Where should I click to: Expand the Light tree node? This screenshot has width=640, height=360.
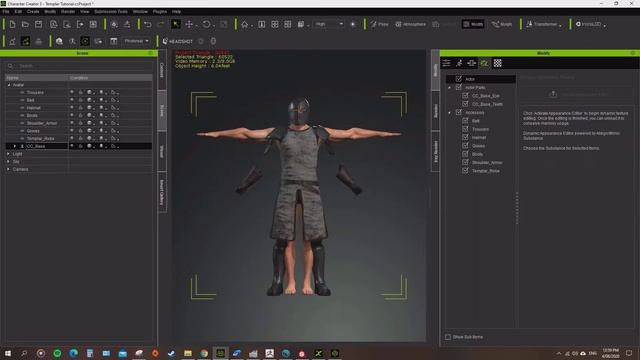point(9,154)
